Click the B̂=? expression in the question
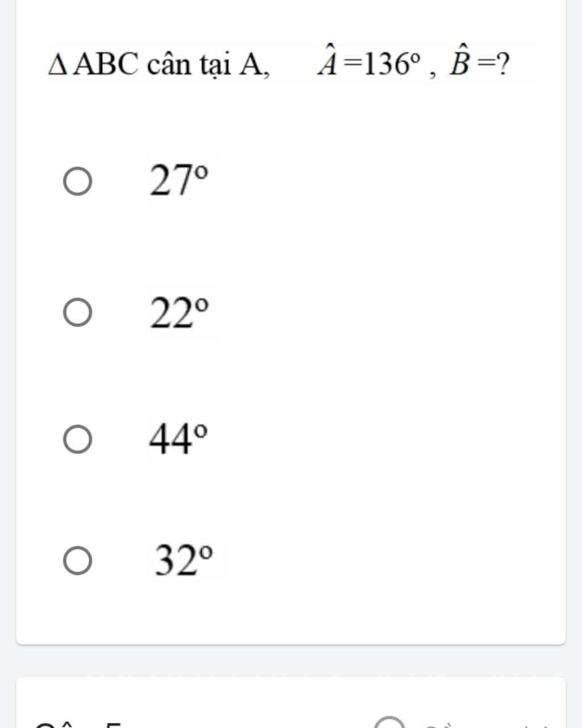This screenshot has height=728, width=582. point(479,64)
